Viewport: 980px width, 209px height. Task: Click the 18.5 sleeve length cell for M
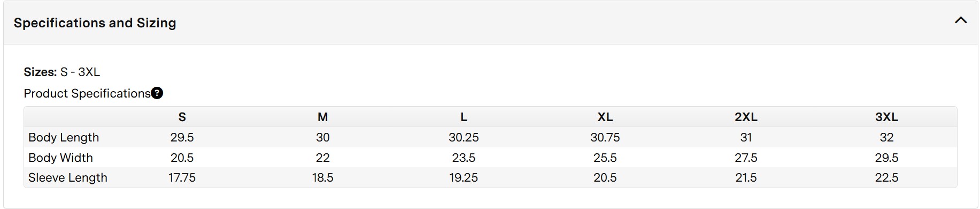tap(322, 177)
